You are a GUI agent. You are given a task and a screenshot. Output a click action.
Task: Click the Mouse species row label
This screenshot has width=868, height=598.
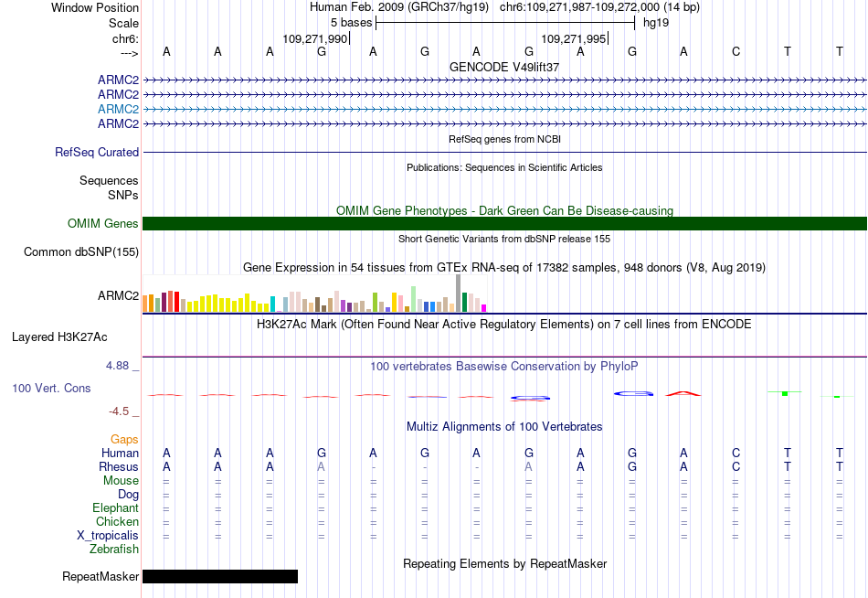[121, 481]
